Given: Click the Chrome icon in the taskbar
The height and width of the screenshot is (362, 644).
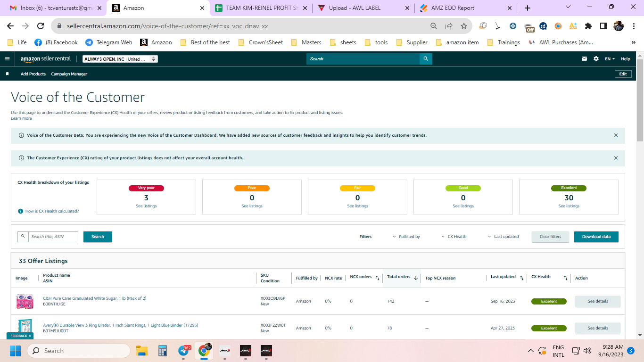Looking at the screenshot, I should click(204, 351).
